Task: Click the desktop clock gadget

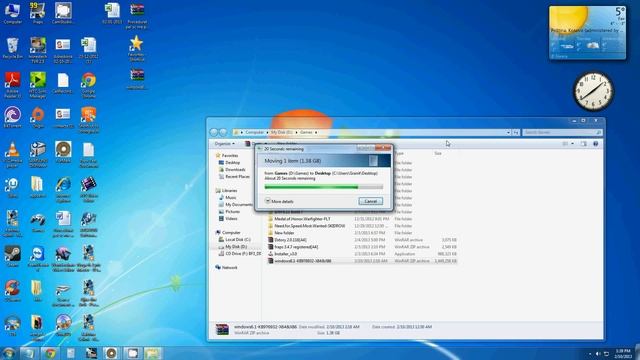Action: (593, 91)
